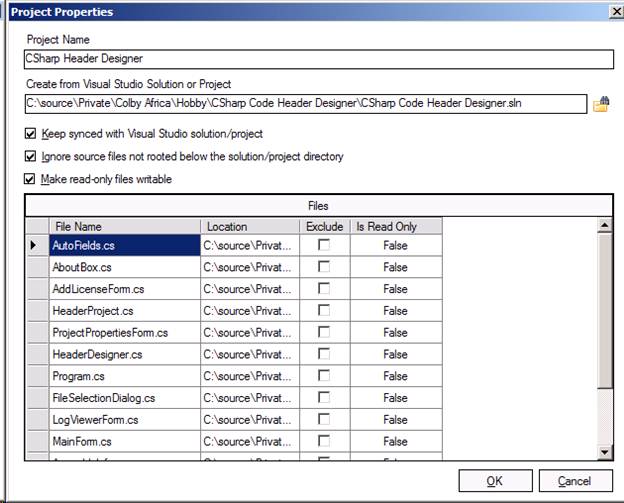This screenshot has width=624, height=503.
Task: Check Exclude box for HeaderDesigner.cs
Action: [x=324, y=354]
